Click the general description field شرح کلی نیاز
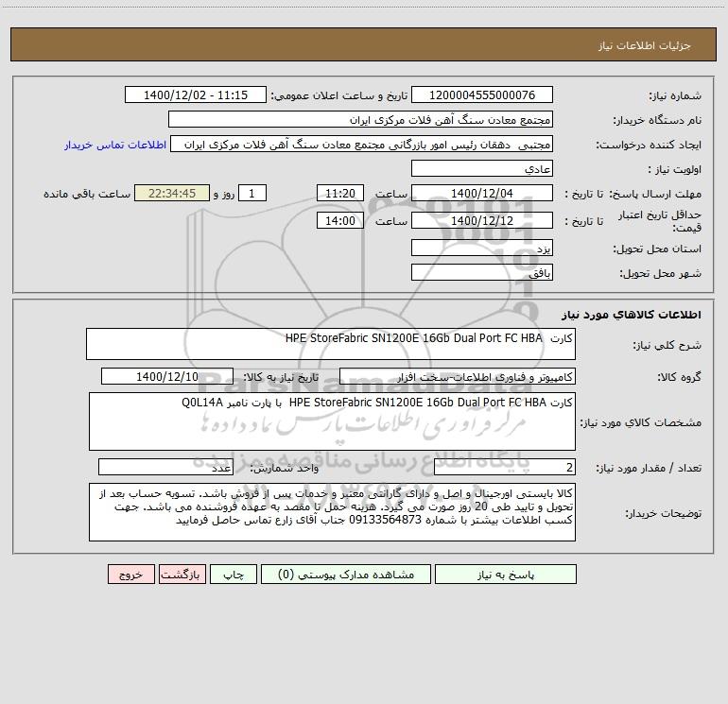Viewport: 728px width, 704px height. point(331,344)
